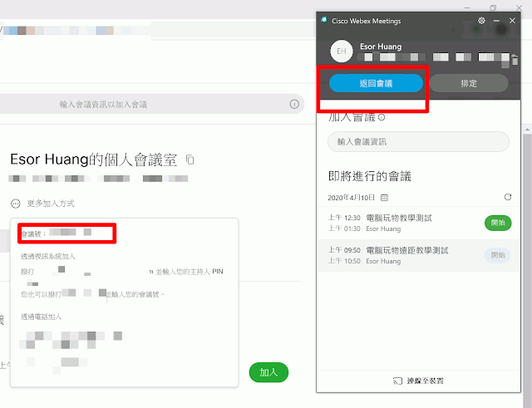Start the 電腦玩物教學測試 meeting
Image resolution: width=532 pixels, height=408 pixels.
tap(498, 223)
